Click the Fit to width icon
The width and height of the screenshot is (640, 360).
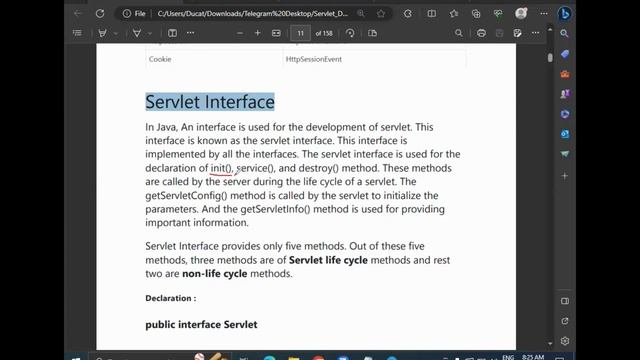[276, 33]
